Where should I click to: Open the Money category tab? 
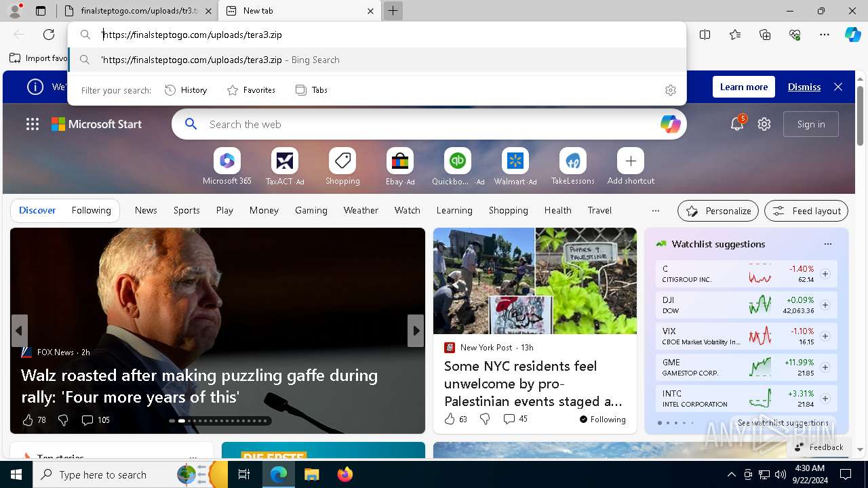click(x=264, y=210)
